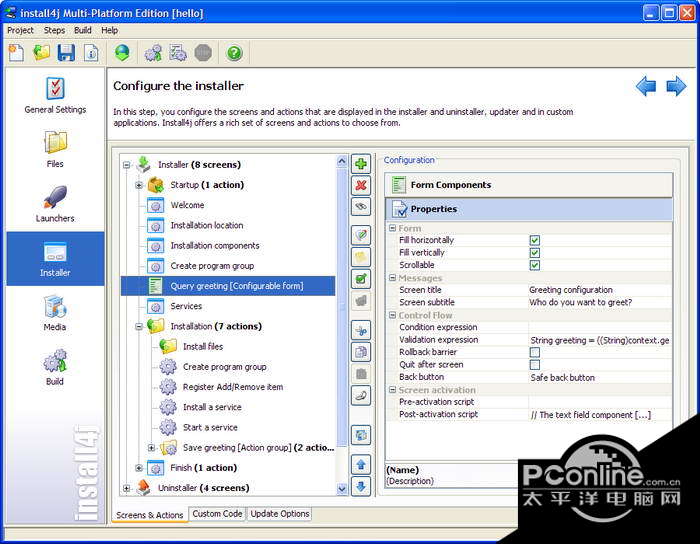This screenshot has height=544, width=700.
Task: Click the copy button beside tree
Action: pyautogui.click(x=361, y=352)
